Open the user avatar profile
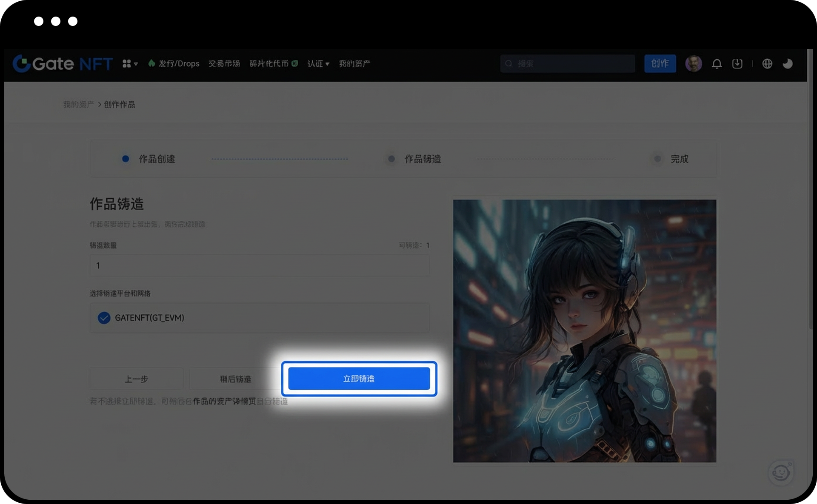This screenshot has height=504, width=817. (693, 64)
